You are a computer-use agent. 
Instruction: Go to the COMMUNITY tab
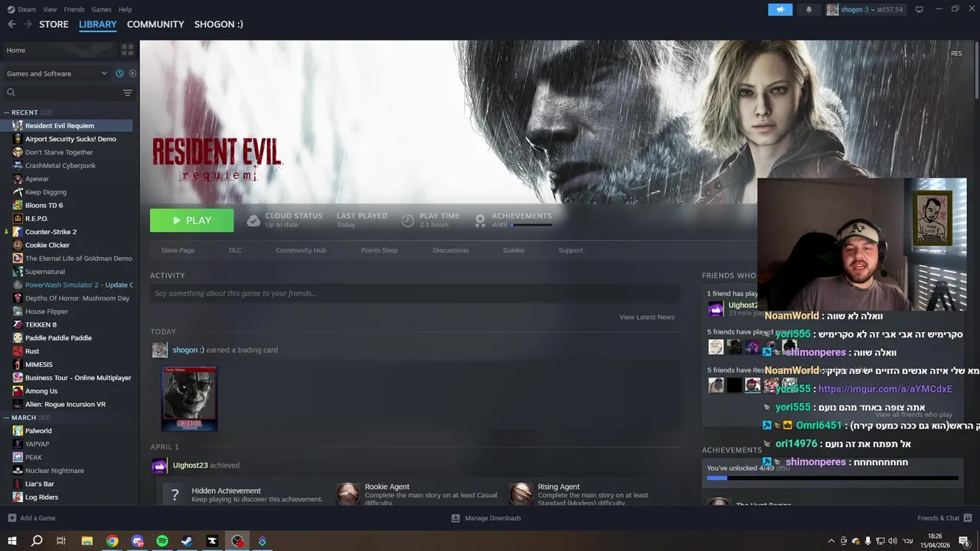(x=155, y=24)
